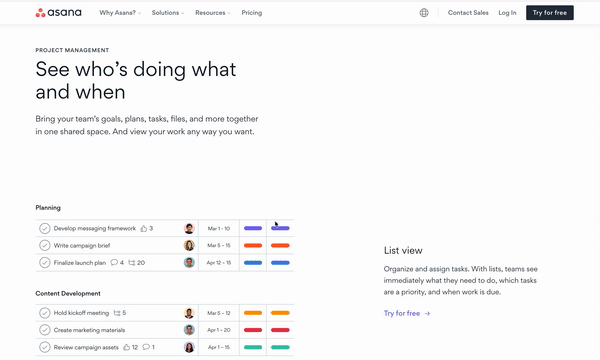Click the comment icon on Finalize launch plan

[x=114, y=262]
